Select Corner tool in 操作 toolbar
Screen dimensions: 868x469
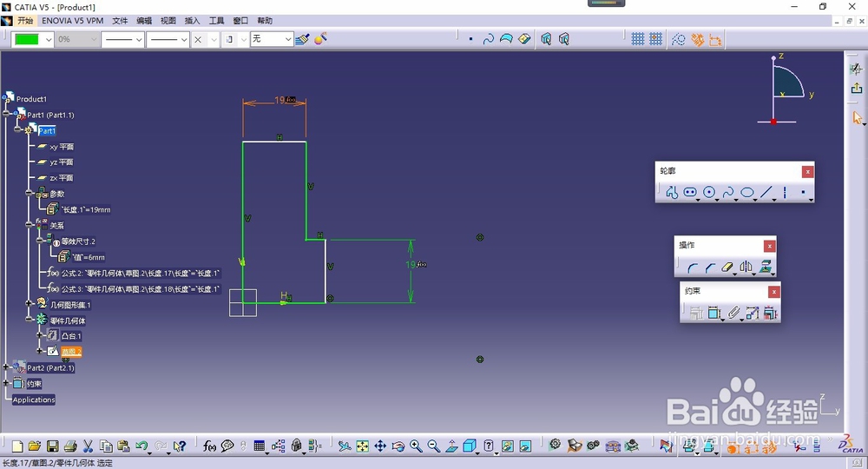coord(692,268)
